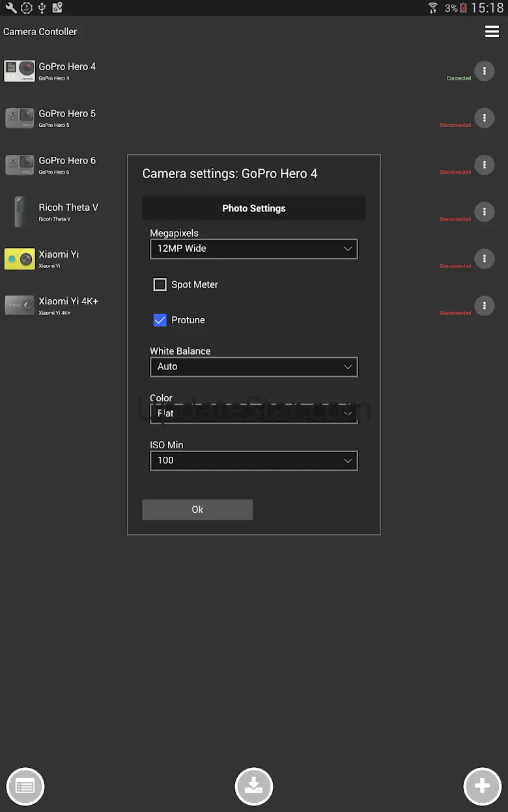Screen dimensions: 508x812
Task: Tap the add camera plus button
Action: 483,786
